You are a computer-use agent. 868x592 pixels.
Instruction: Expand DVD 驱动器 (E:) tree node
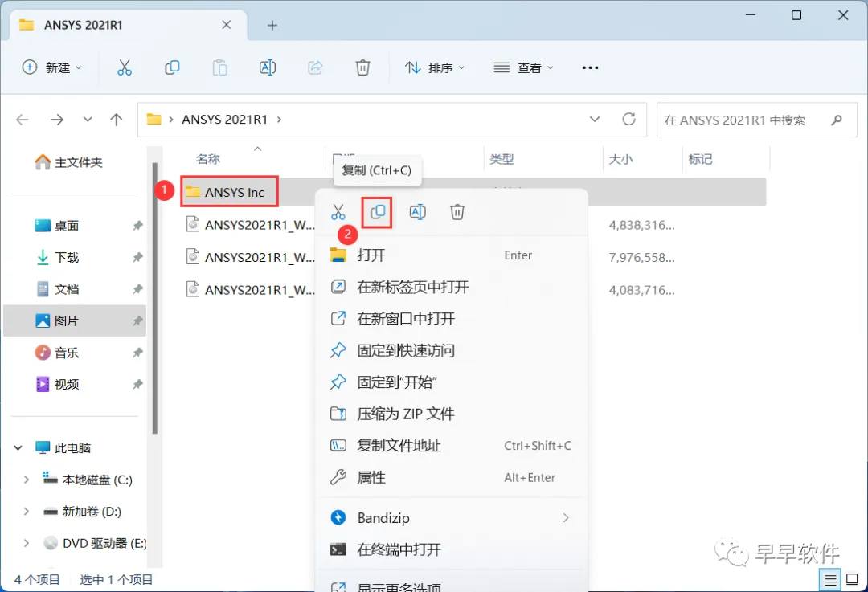(x=26, y=543)
